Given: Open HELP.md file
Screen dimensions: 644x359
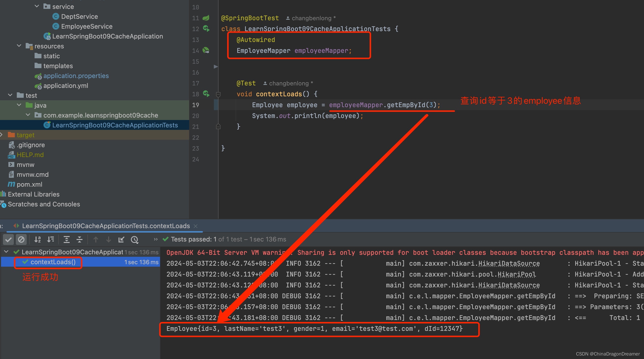Looking at the screenshot, I should tap(30, 155).
